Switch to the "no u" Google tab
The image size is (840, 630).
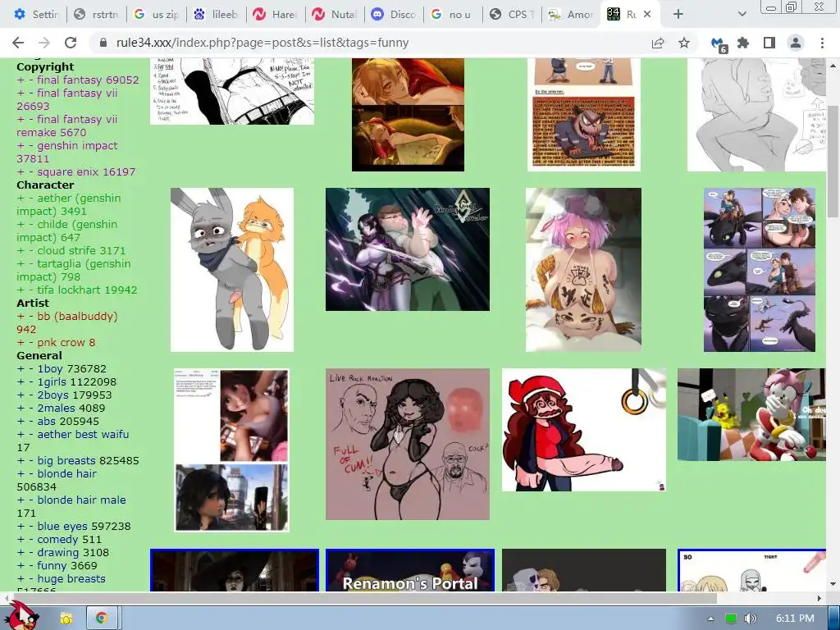click(453, 15)
